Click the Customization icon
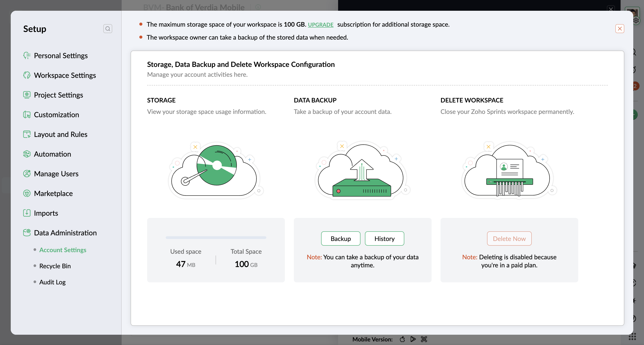The height and width of the screenshot is (345, 644). pos(27,115)
